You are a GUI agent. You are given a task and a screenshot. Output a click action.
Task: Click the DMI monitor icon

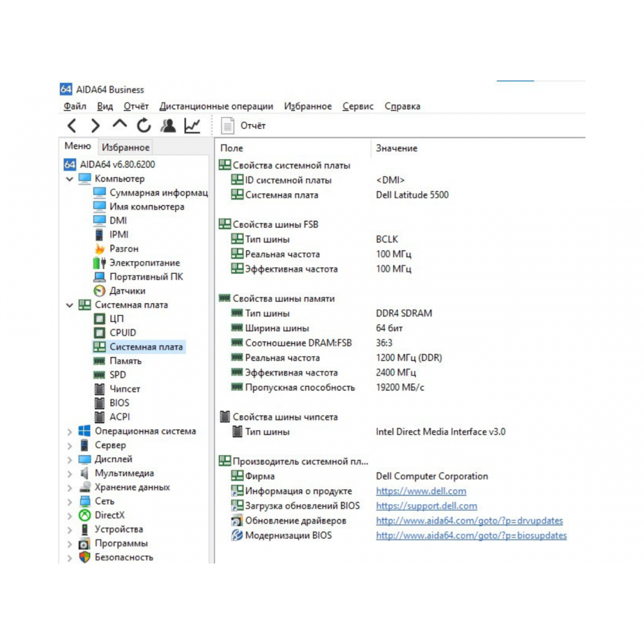point(99,220)
